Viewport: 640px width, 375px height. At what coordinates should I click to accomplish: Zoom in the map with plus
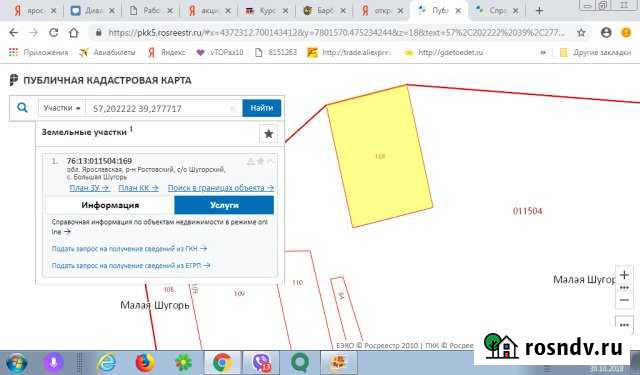click(x=624, y=275)
